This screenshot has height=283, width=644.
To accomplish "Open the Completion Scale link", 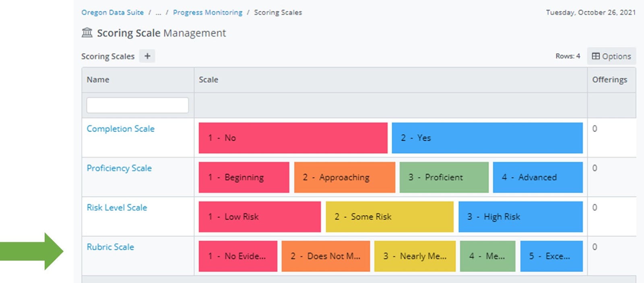I will tap(120, 129).
